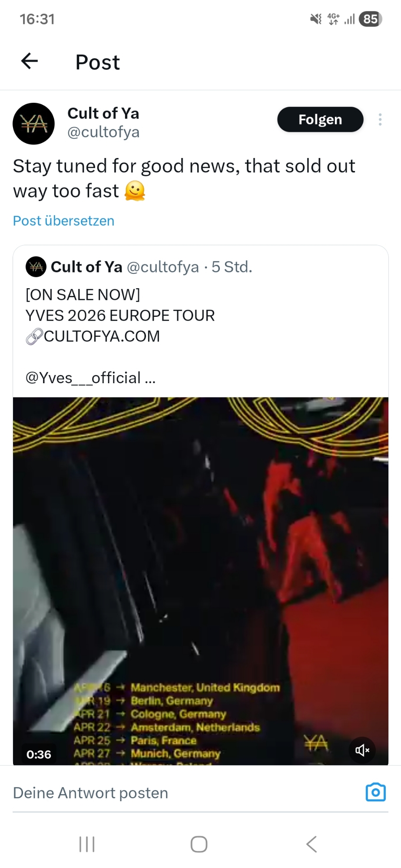Unmute the video with the speaker icon
This screenshot has height=868, width=401.
coord(362,750)
